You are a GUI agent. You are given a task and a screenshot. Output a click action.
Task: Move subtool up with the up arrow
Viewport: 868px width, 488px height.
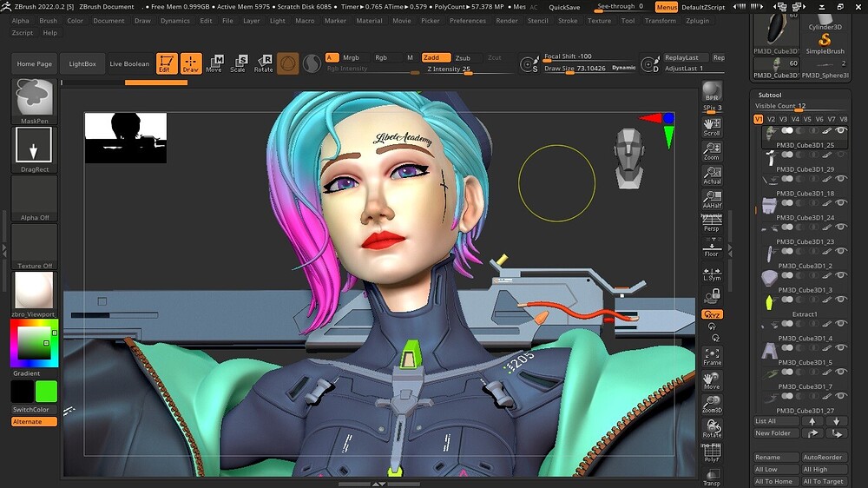pyautogui.click(x=812, y=421)
